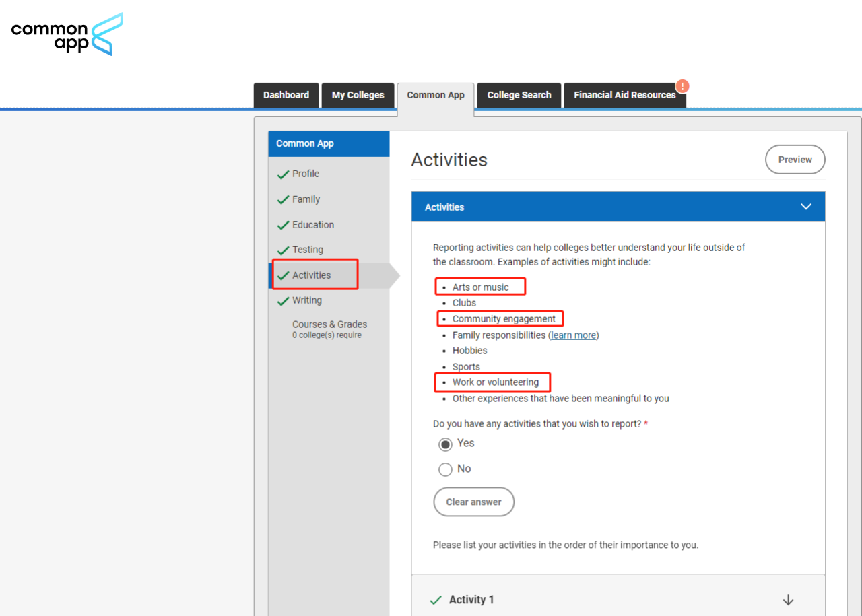
Task: Click the Financial Aid Resources alert badge
Action: tap(683, 86)
